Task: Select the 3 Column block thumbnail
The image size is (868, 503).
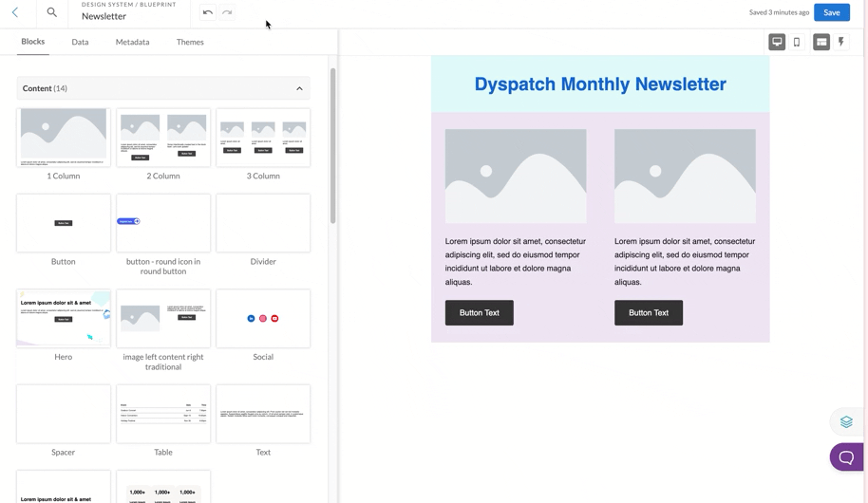Action: (263, 138)
